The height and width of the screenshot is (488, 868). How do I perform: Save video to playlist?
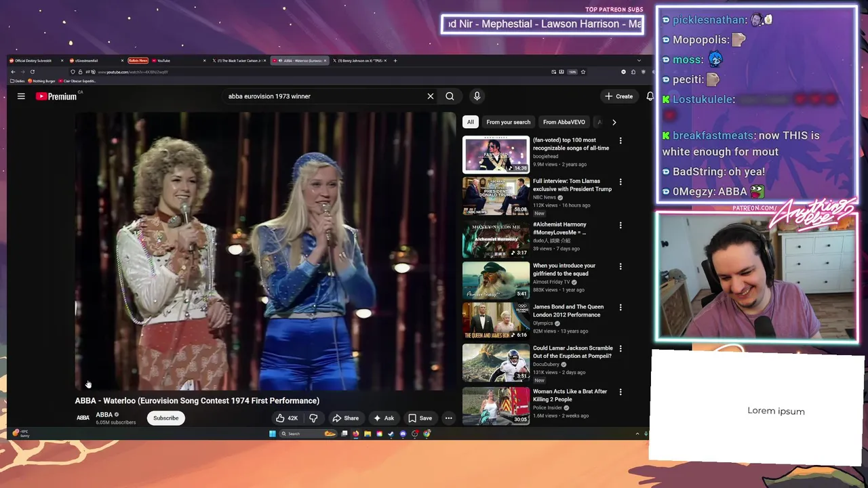click(420, 418)
